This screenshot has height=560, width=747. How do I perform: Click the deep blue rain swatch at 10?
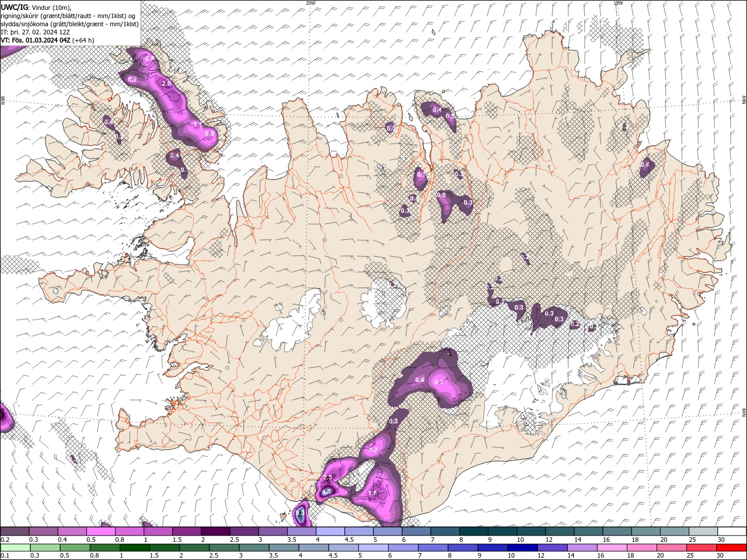pos(522,548)
